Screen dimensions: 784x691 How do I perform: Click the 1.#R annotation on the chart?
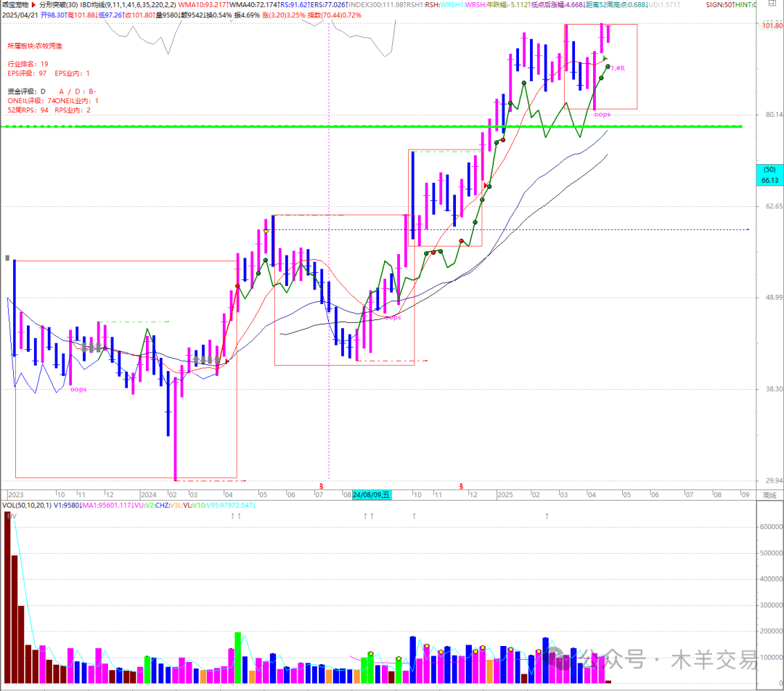point(618,68)
